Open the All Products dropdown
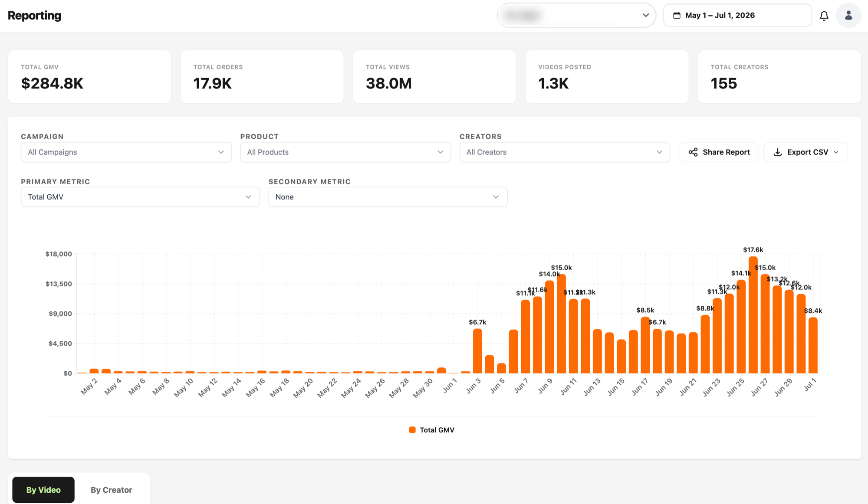Viewport: 868px width, 504px height. click(345, 152)
